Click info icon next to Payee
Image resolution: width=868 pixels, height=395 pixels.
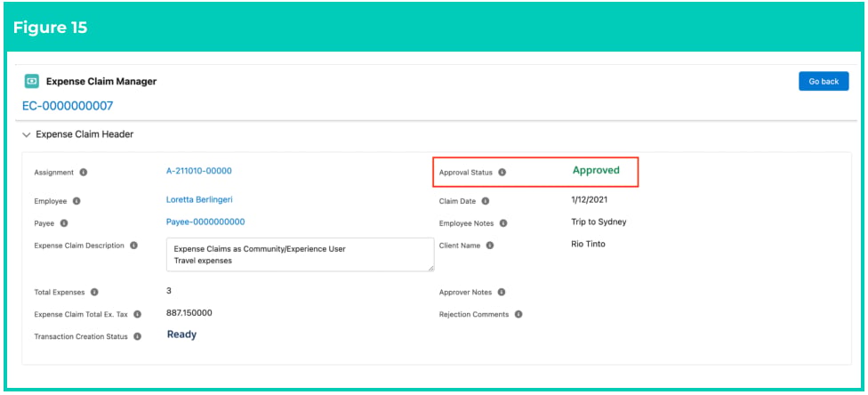point(64,223)
